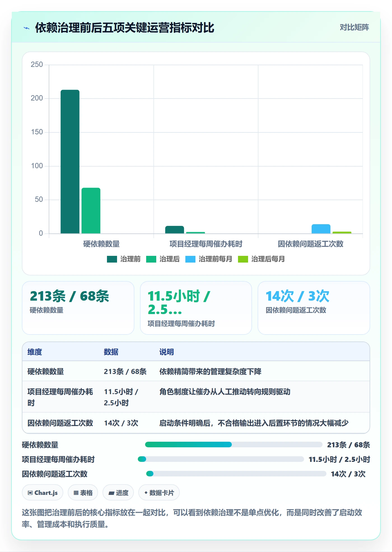Select the 14次 / 3次 data card
Image resolution: width=392 pixels, height=552 pixels.
pos(314,308)
